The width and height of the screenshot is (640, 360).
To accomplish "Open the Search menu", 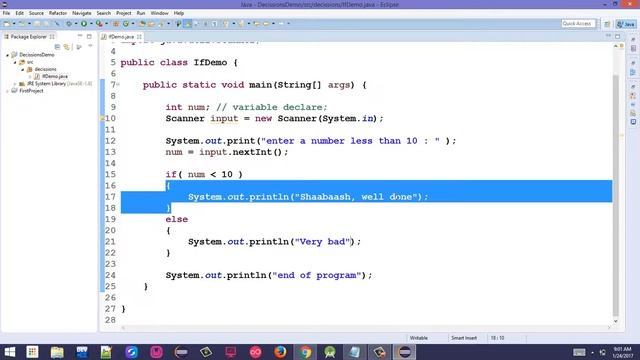I will (x=103, y=13).
